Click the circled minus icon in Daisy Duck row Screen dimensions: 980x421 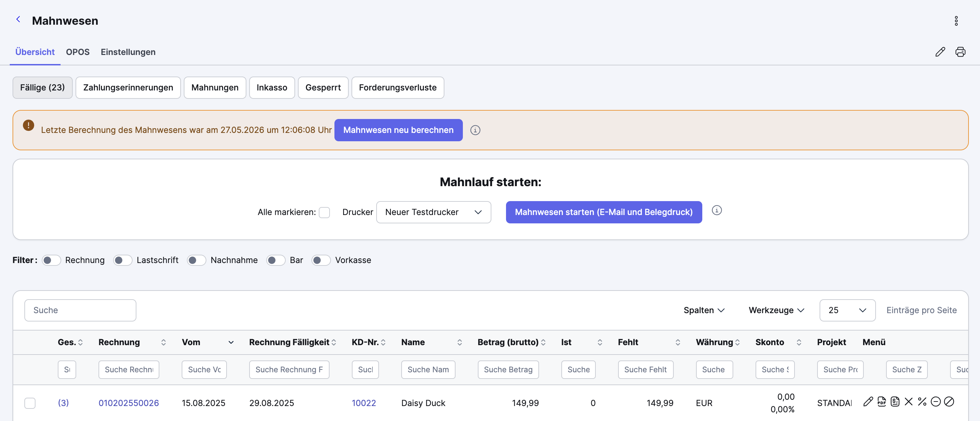coord(935,402)
